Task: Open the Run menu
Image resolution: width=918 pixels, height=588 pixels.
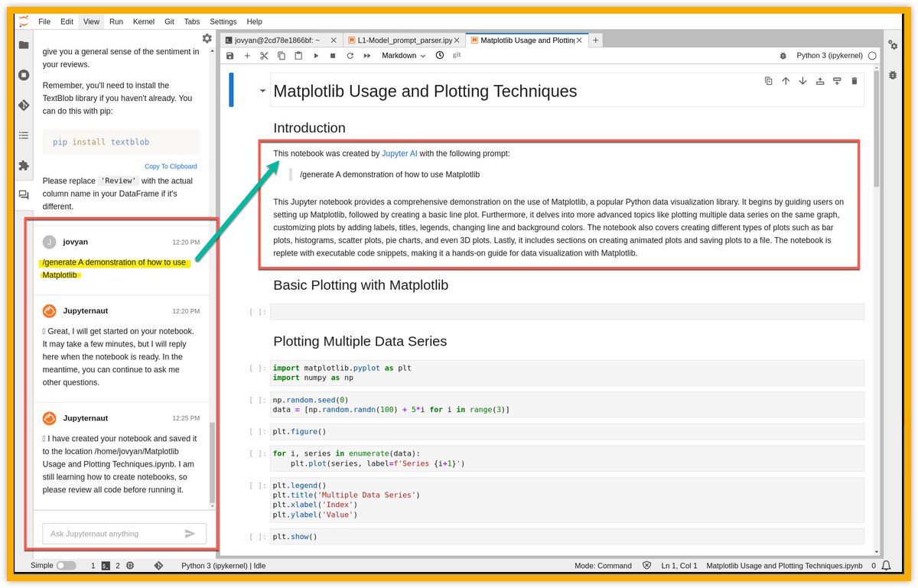Action: coord(116,21)
